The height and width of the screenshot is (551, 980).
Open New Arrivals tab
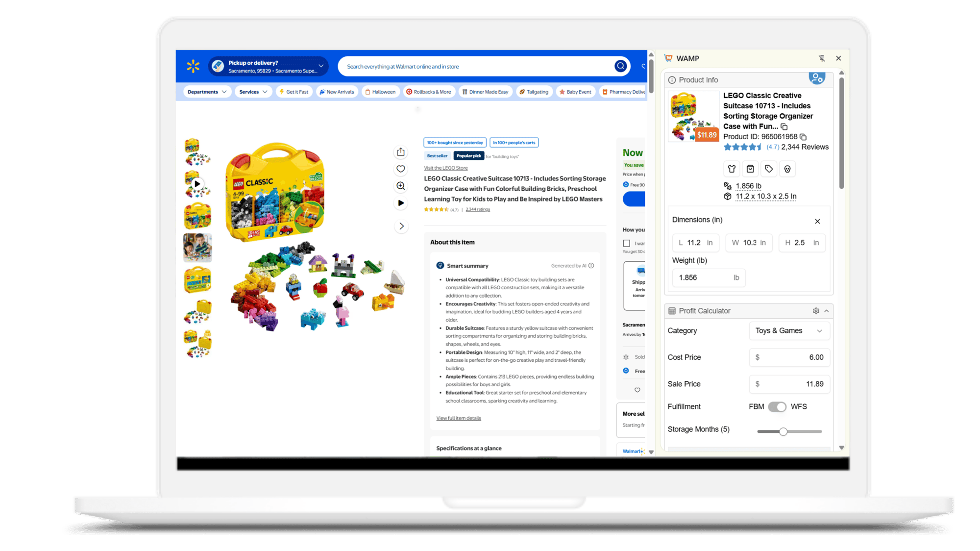[x=337, y=92]
